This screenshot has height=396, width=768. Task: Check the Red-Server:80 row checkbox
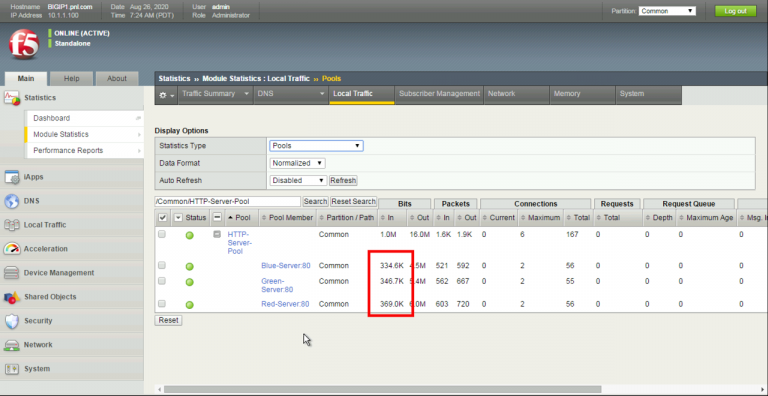pos(162,304)
